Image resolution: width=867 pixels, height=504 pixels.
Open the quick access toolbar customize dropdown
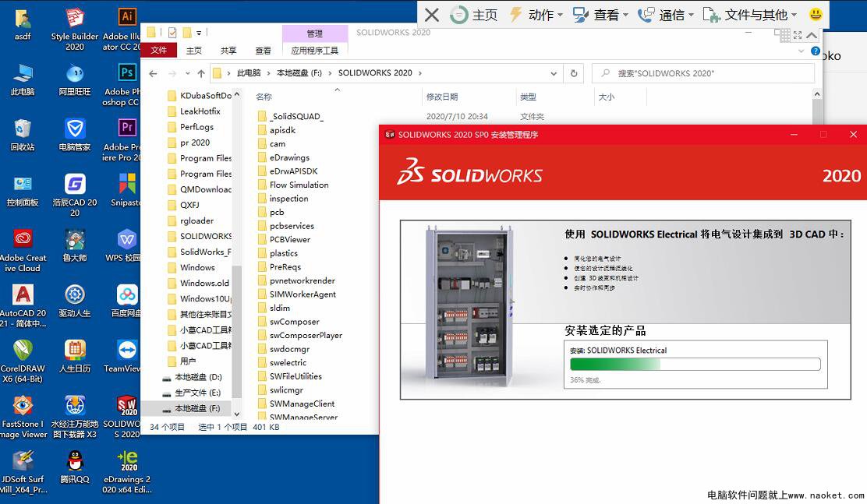(199, 33)
